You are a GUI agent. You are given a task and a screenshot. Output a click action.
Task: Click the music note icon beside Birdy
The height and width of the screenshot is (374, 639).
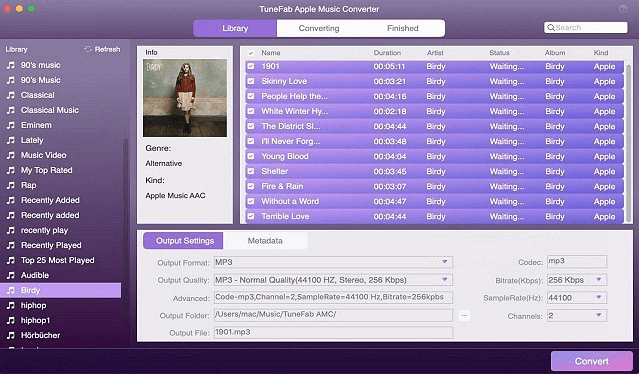click(x=11, y=290)
